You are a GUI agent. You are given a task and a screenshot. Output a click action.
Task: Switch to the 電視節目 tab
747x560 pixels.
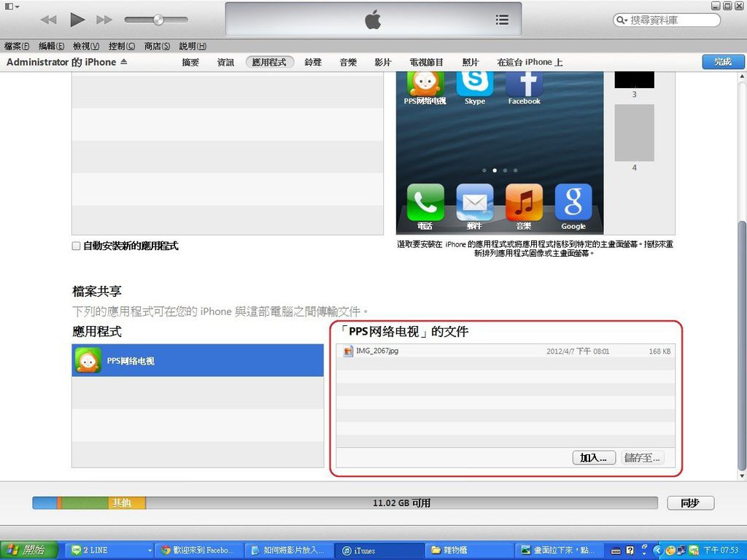click(426, 63)
